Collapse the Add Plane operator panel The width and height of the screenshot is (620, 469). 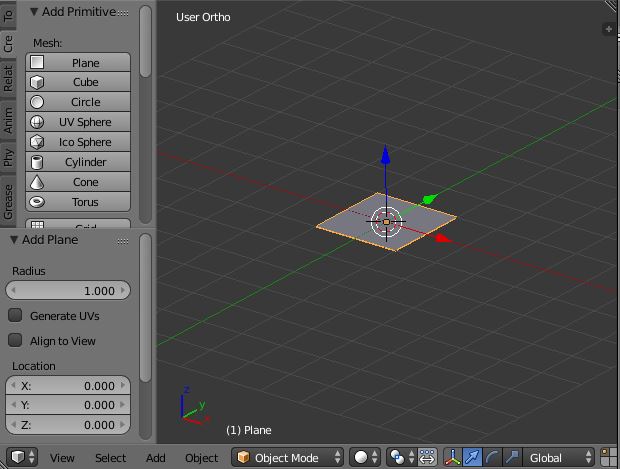click(x=14, y=240)
